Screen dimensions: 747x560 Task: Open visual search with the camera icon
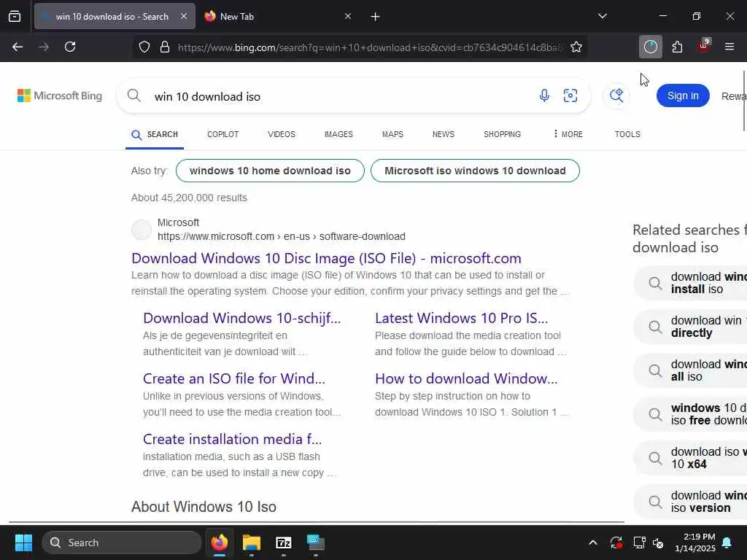pyautogui.click(x=570, y=96)
